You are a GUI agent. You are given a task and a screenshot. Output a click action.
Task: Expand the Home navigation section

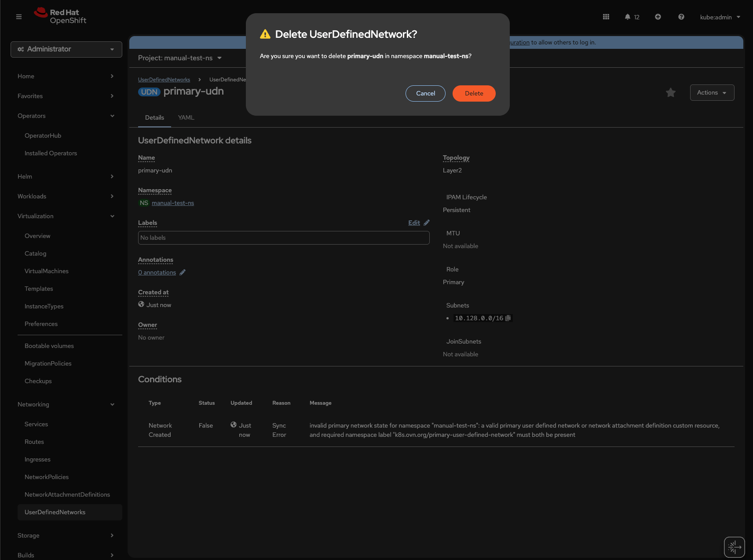coord(66,76)
